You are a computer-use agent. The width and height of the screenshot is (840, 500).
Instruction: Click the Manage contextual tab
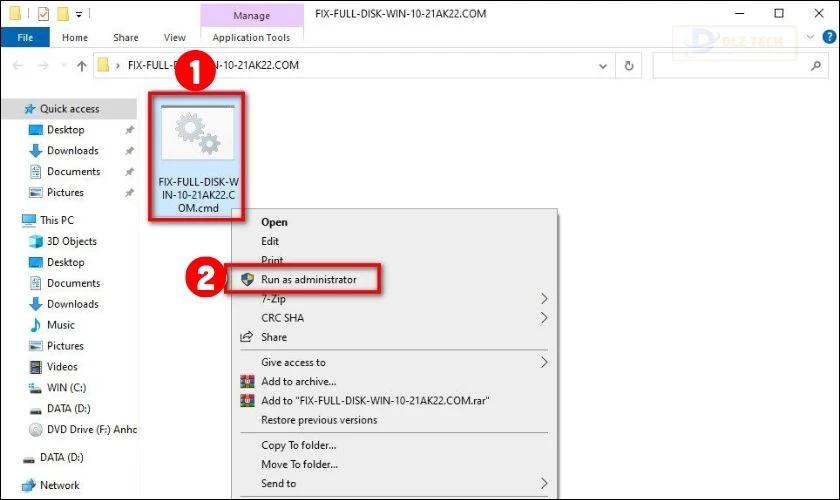tap(251, 16)
